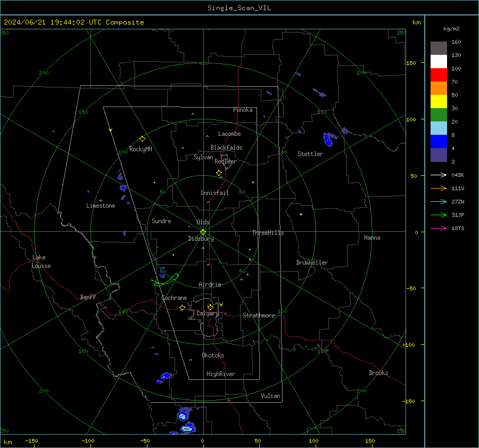Click the Didsbury label
The height and width of the screenshot is (448, 479).
(201, 239)
